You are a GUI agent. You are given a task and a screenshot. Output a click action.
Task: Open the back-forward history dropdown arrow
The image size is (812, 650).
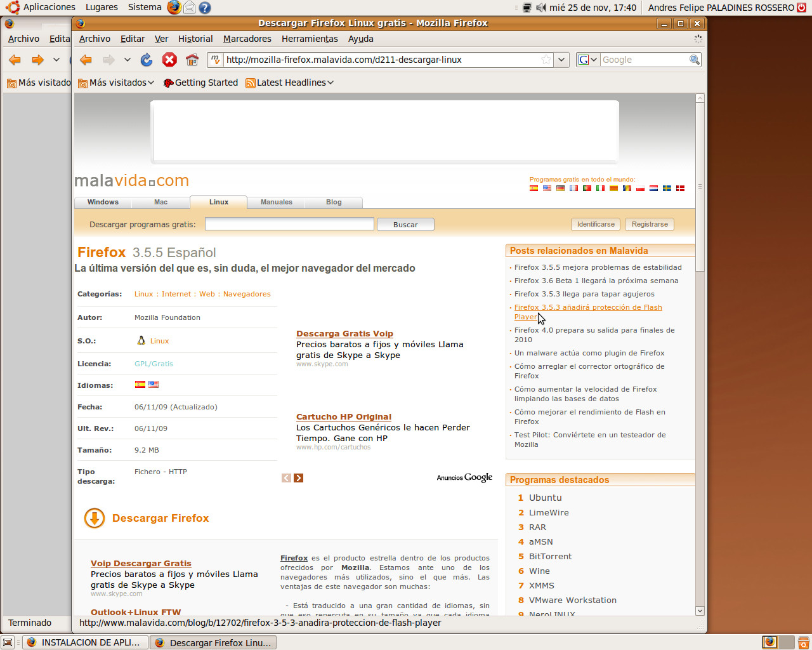(128, 60)
